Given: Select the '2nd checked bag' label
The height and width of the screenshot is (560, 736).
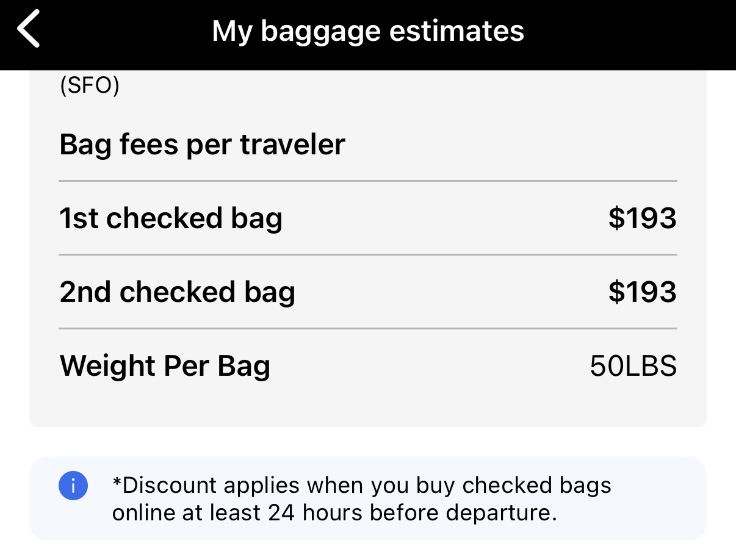Looking at the screenshot, I should click(x=177, y=292).
